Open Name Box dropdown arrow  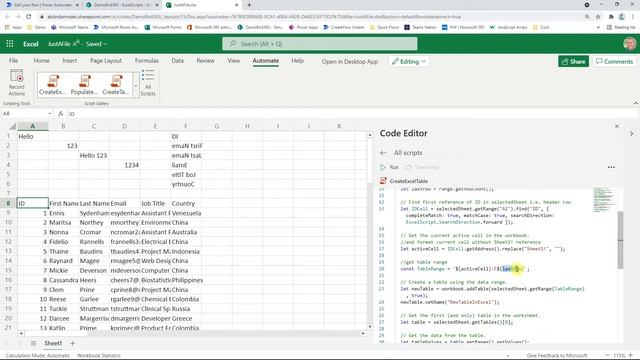click(x=50, y=113)
